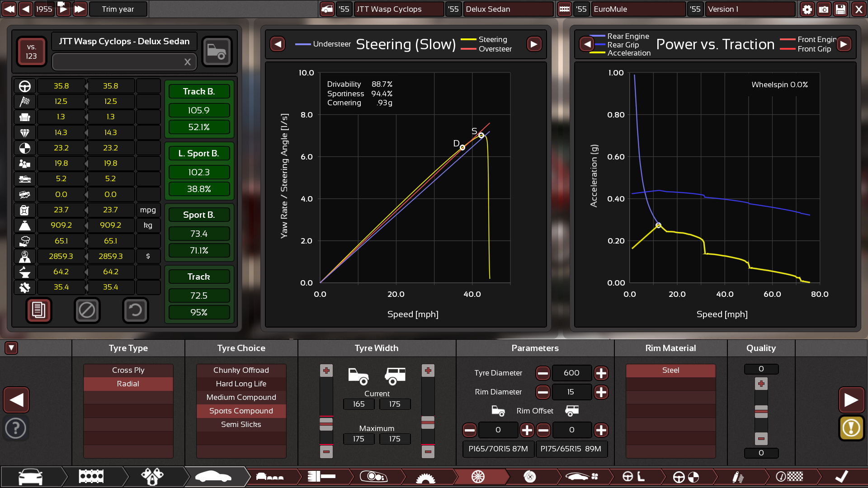
Task: Click the reset undo arrow icon
Action: (x=135, y=310)
